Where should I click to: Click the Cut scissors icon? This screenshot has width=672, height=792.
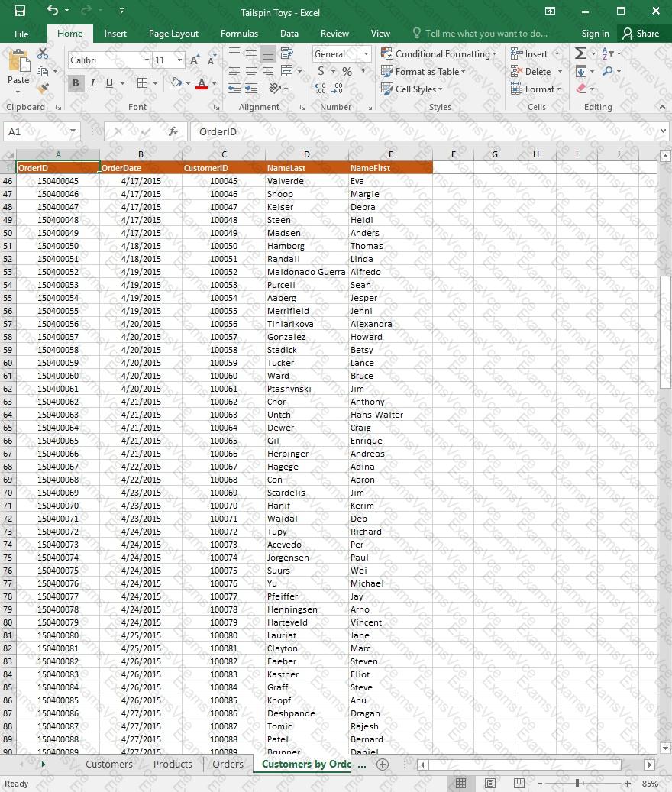43,53
